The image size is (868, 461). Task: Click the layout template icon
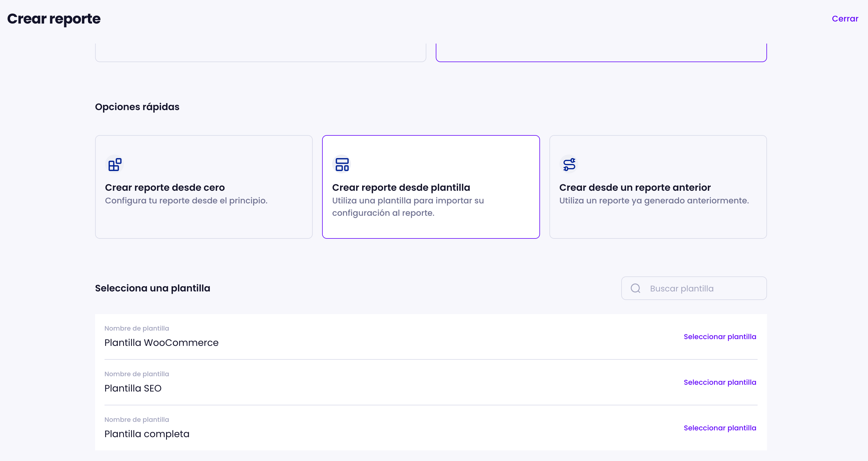point(342,165)
